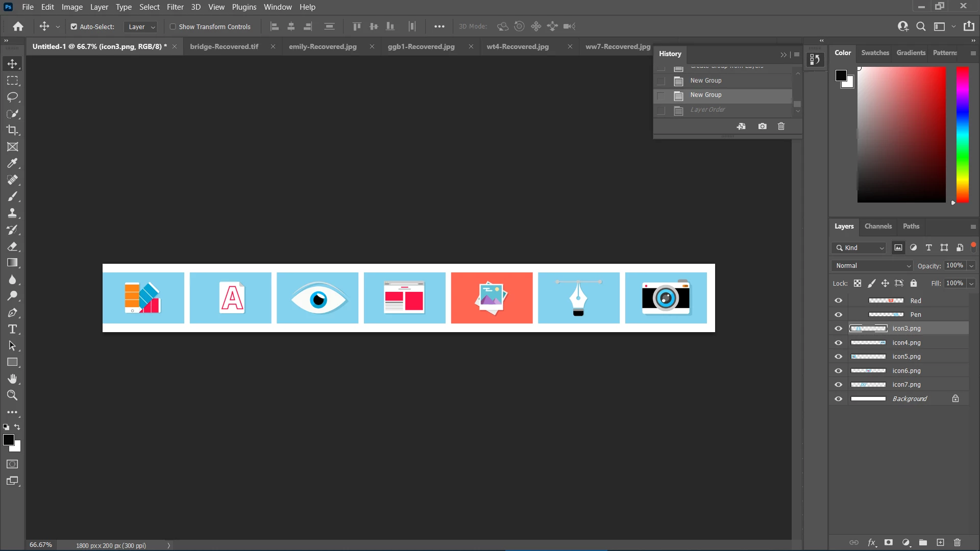Click the delete layer trash icon
Image resolution: width=980 pixels, height=551 pixels.
point(957,542)
